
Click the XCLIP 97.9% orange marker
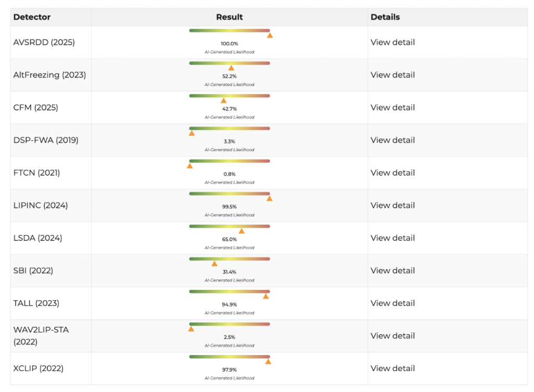(x=268, y=361)
